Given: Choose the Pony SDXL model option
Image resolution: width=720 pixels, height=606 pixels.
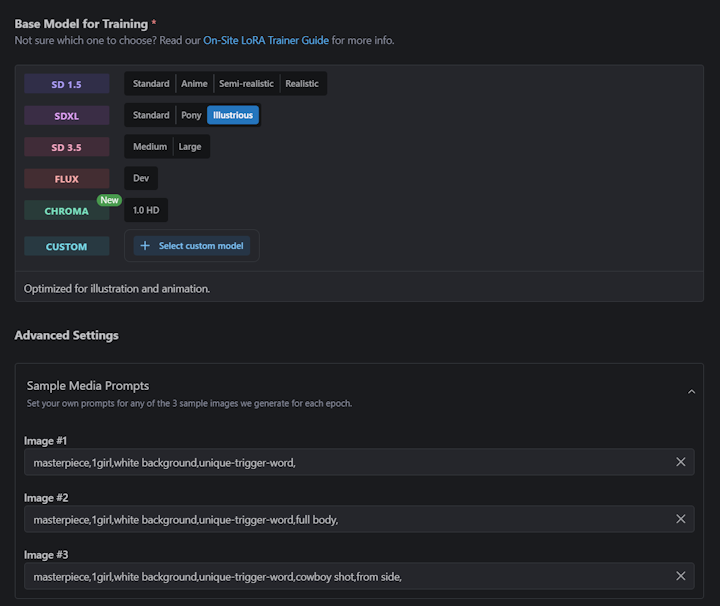Looking at the screenshot, I should 191,115.
